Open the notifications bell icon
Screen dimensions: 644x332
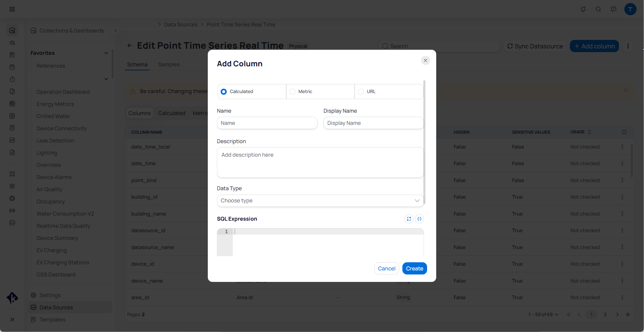[583, 9]
